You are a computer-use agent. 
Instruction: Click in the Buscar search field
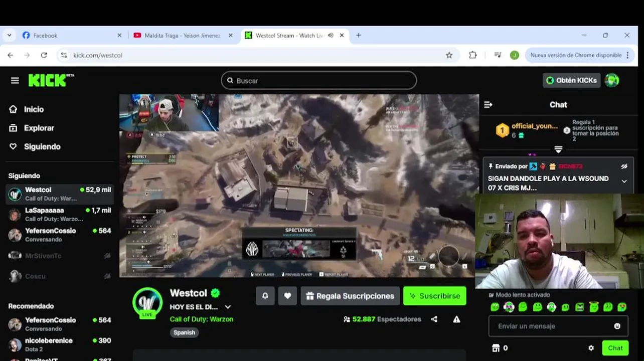(318, 80)
